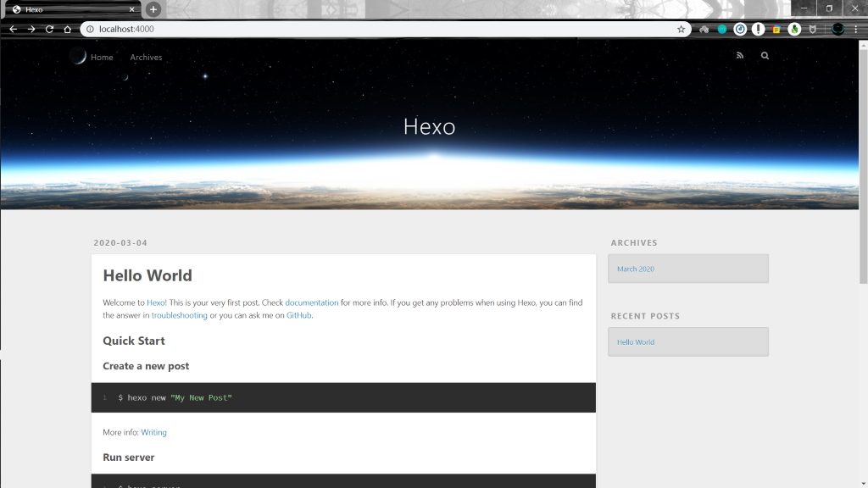Image resolution: width=868 pixels, height=488 pixels.
Task: Open the gray shield extension
Action: click(813, 30)
